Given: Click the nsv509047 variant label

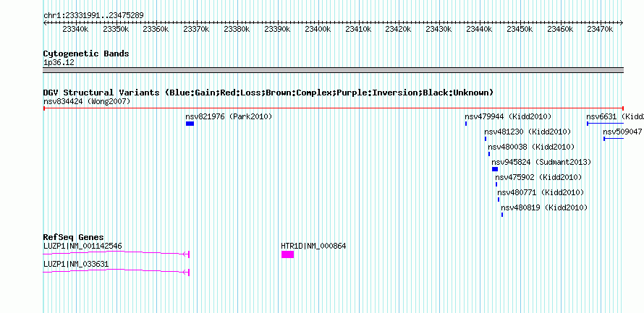Looking at the screenshot, I should tap(623, 132).
